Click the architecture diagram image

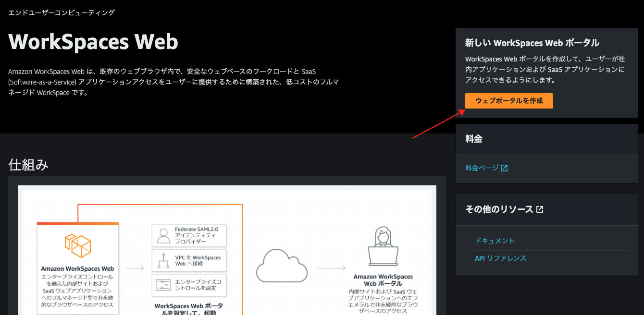point(226,250)
